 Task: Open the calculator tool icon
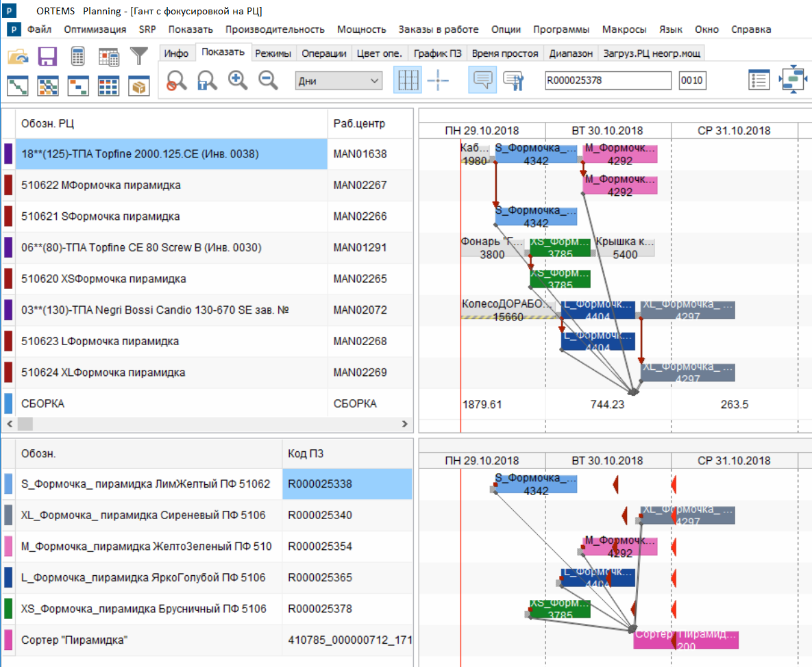pyautogui.click(x=77, y=56)
